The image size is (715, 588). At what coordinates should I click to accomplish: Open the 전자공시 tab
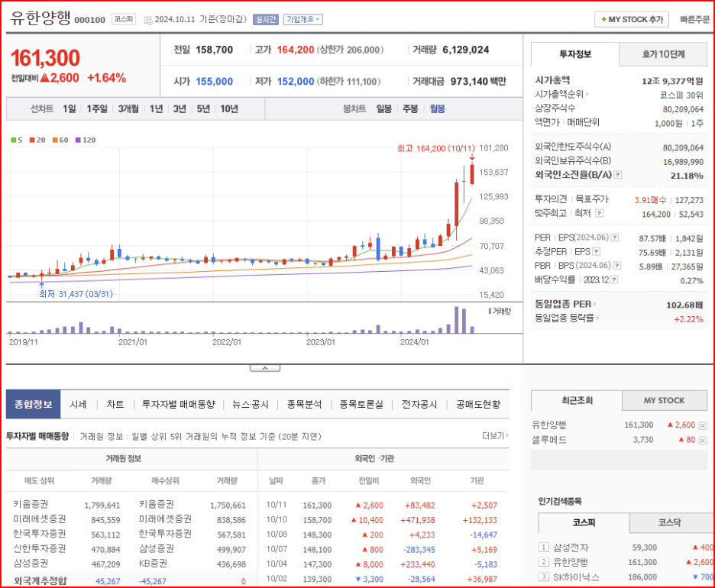tap(419, 404)
